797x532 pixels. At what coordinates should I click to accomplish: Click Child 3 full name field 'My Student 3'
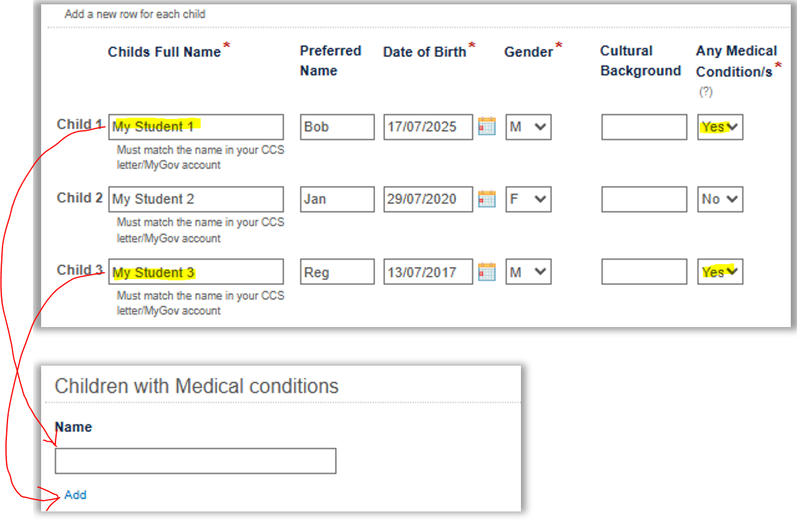196,272
